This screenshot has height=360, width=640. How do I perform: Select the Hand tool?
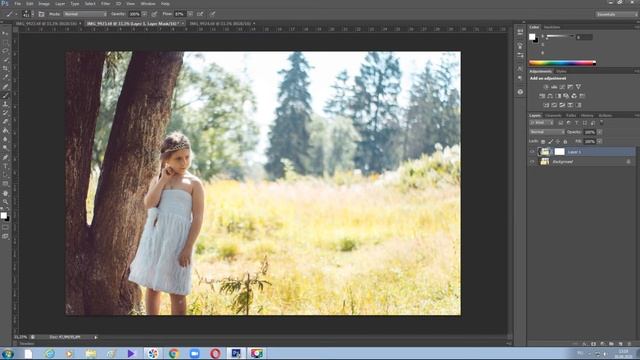5,193
